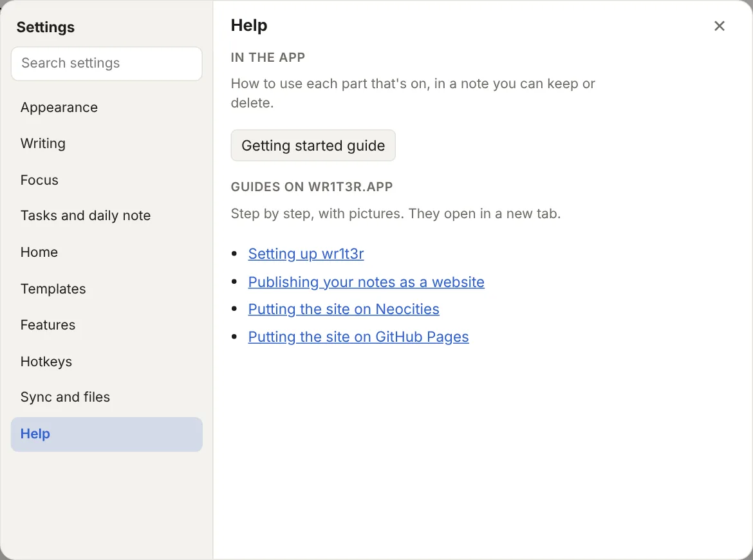
Task: Click the Help heading text
Action: pos(249,25)
